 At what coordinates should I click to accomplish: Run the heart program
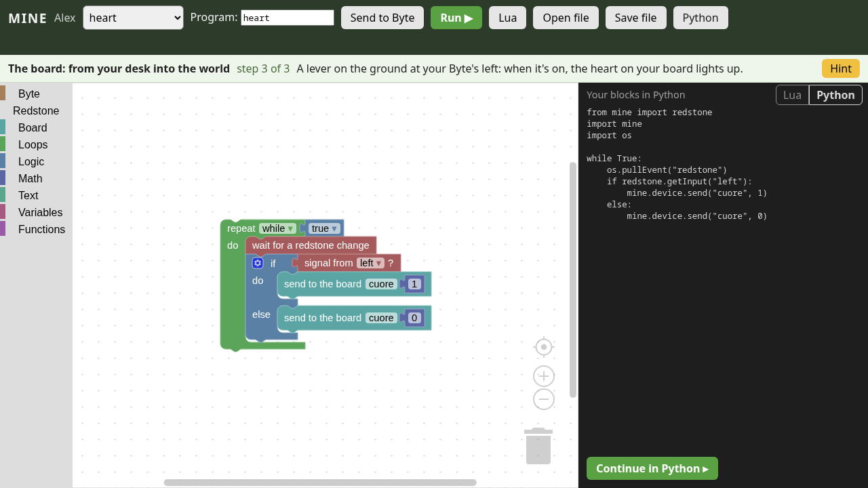click(x=456, y=18)
